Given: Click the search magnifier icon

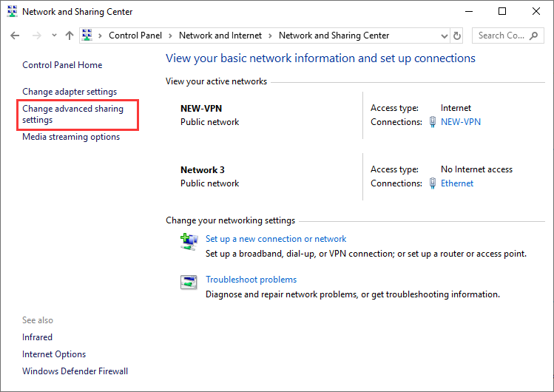Looking at the screenshot, I should click(x=533, y=36).
